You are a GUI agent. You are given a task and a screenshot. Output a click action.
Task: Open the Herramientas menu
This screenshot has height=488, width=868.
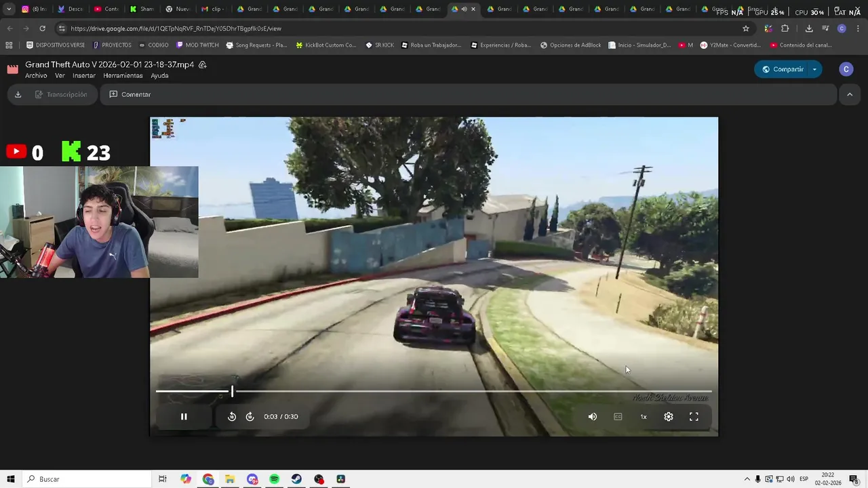(123, 76)
